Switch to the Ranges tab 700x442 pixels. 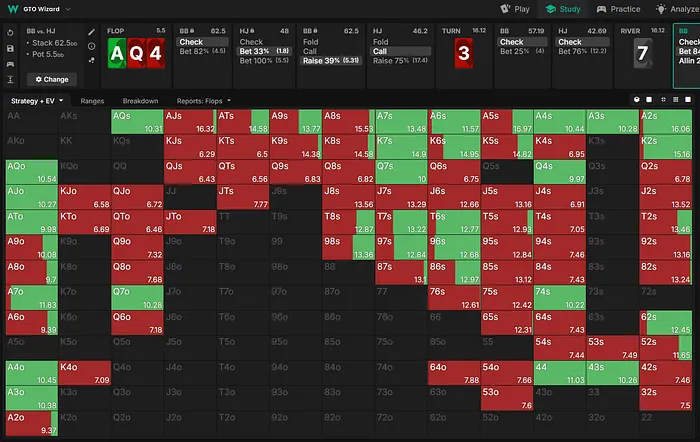click(x=92, y=101)
